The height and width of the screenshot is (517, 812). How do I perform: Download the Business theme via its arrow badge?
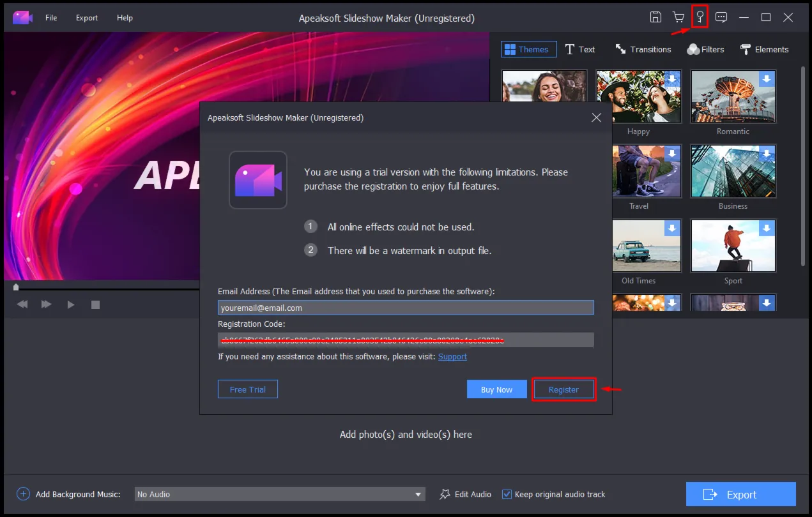tap(767, 154)
